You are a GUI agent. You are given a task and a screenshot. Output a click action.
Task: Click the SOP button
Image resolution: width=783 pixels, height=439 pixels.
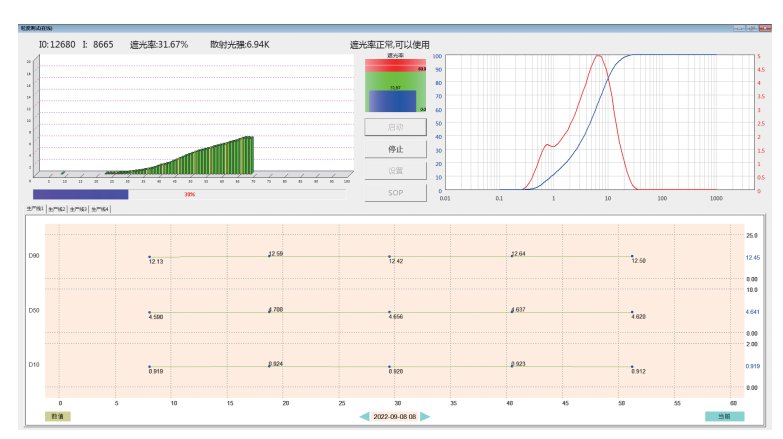[395, 191]
